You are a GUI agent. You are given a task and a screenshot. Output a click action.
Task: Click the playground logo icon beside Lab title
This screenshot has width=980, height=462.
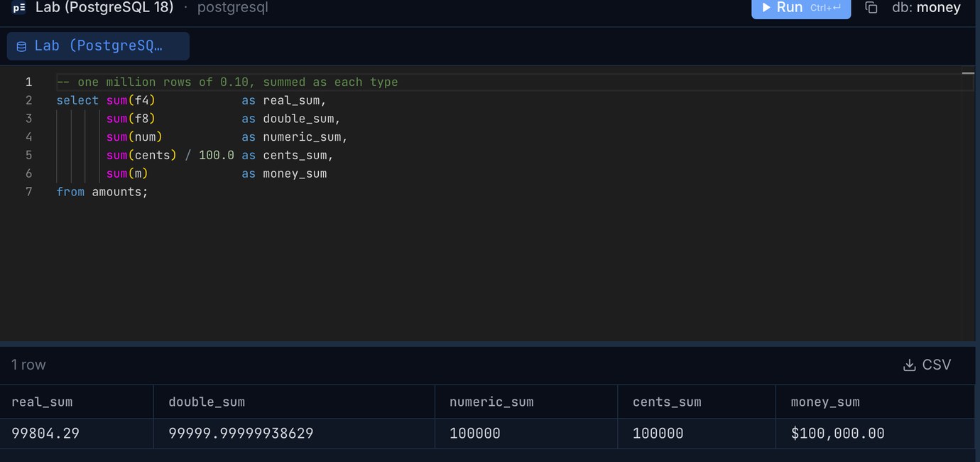[x=18, y=8]
